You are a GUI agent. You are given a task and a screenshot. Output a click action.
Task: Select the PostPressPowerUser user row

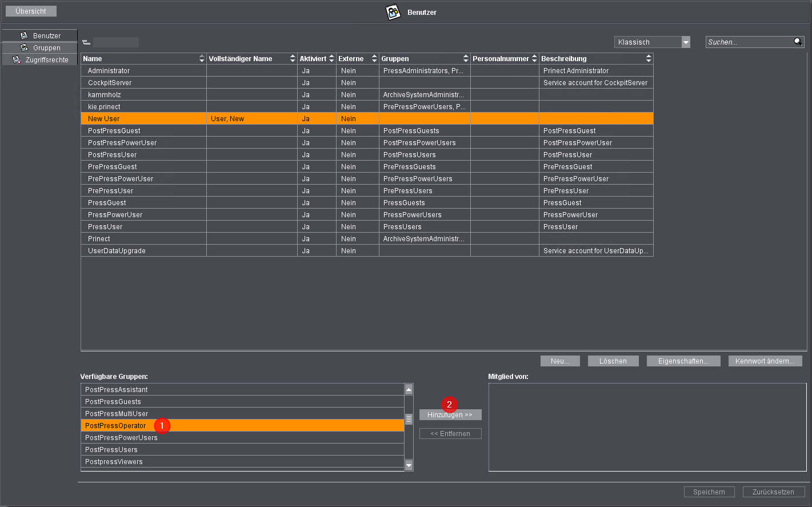pyautogui.click(x=367, y=143)
